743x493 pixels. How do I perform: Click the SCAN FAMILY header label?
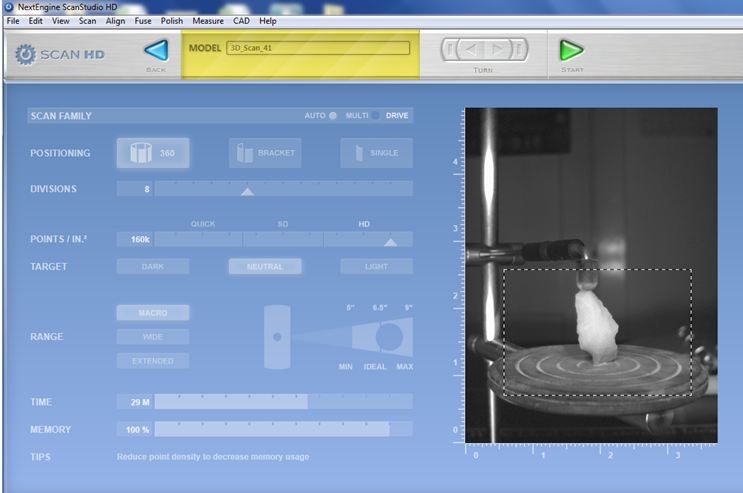click(x=61, y=116)
